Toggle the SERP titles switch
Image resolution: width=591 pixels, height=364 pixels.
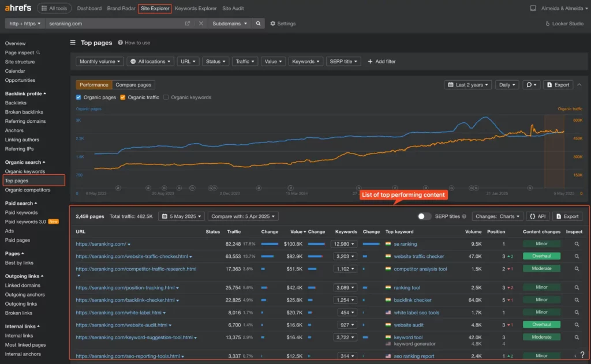[x=424, y=216]
